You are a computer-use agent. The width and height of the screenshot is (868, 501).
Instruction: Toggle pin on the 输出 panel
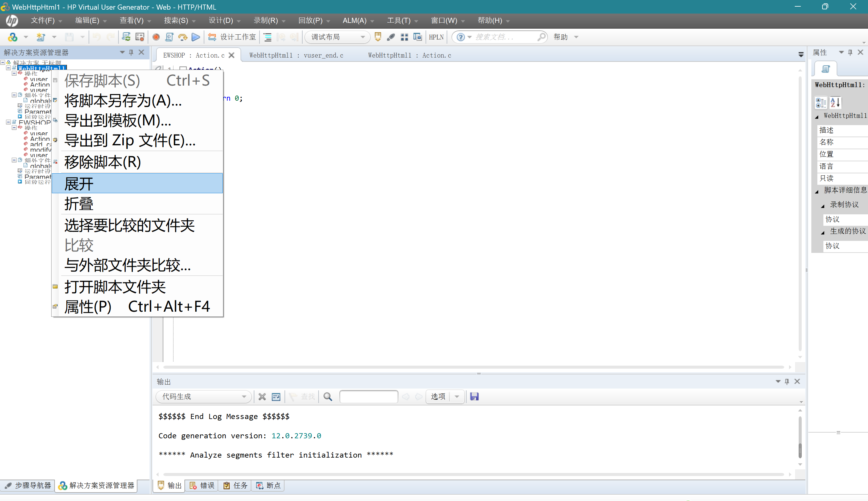[x=787, y=381]
